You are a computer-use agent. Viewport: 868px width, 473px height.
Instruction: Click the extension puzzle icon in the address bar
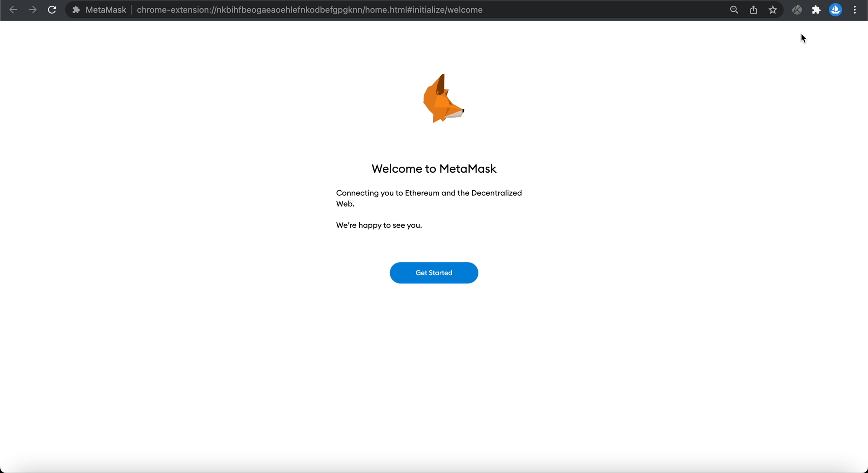[x=76, y=10]
